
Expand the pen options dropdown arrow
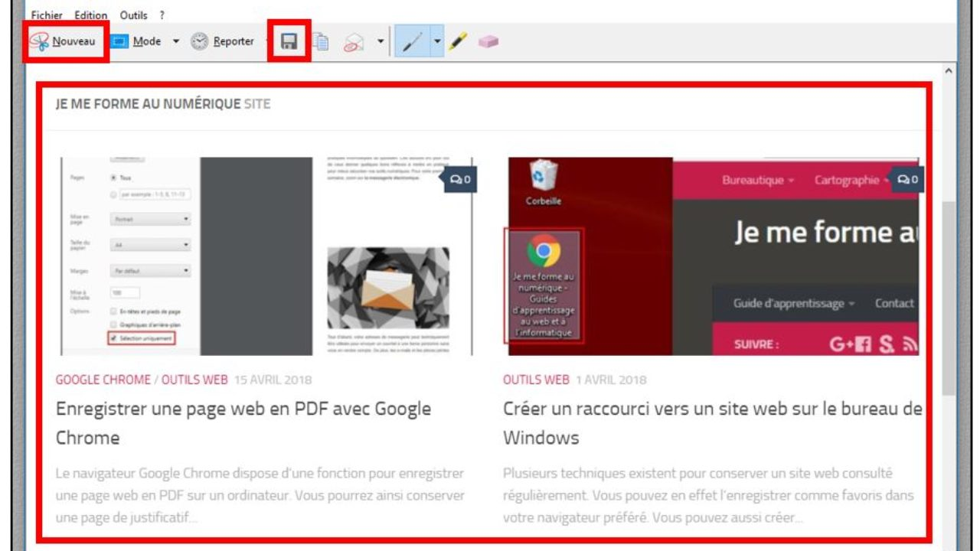click(x=437, y=41)
